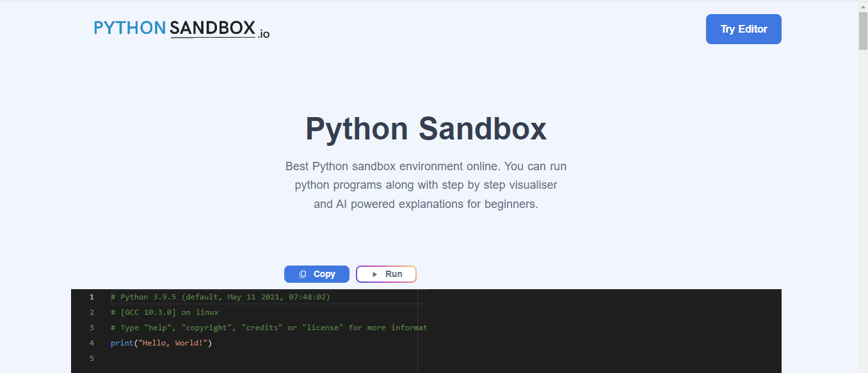The height and width of the screenshot is (373, 868).
Task: Open the Python Sandbox.io logo link
Action: tap(182, 29)
